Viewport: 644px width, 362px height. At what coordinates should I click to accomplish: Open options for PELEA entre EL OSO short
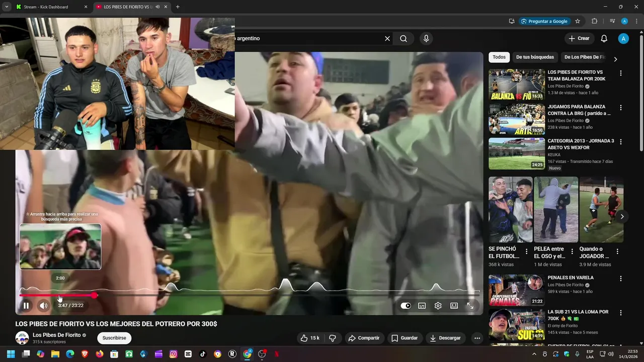point(572,252)
